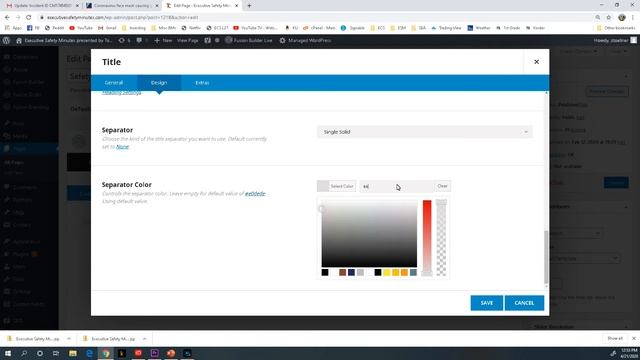640x360 pixels.
Task: Click the comments bubble in admin bar
Action: [x=139, y=40]
